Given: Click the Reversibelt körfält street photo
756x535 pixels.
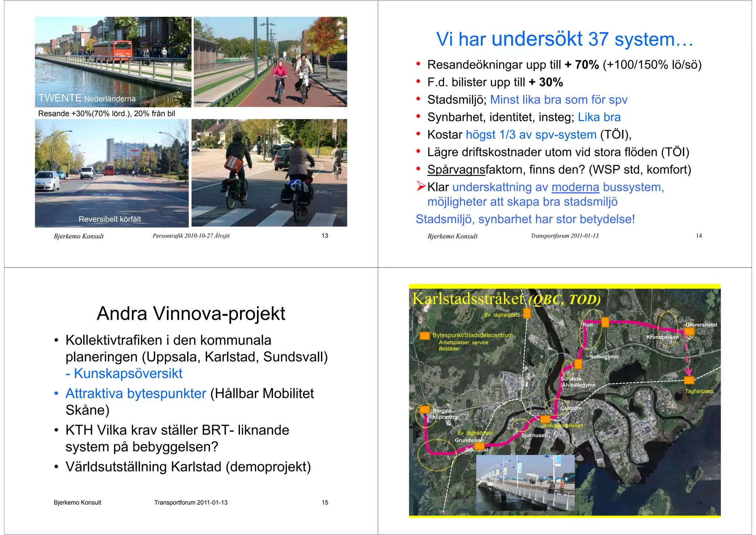Looking at the screenshot, I should pos(111,173).
